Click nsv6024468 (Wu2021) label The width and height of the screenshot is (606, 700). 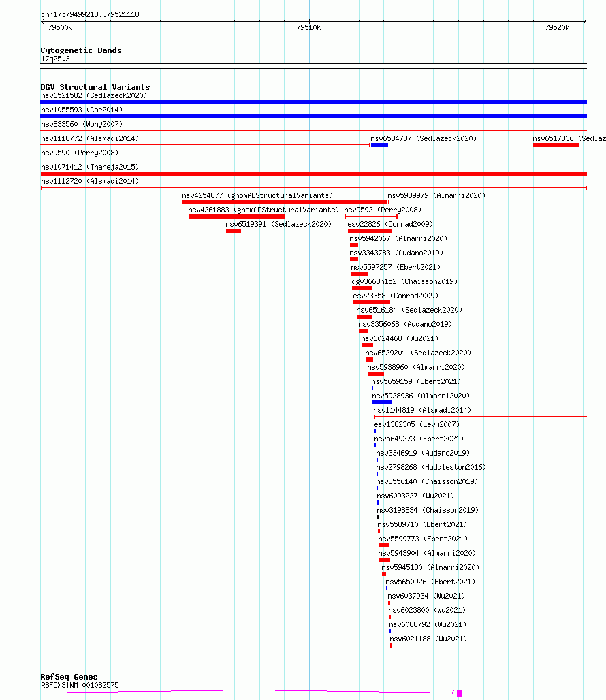tap(400, 338)
